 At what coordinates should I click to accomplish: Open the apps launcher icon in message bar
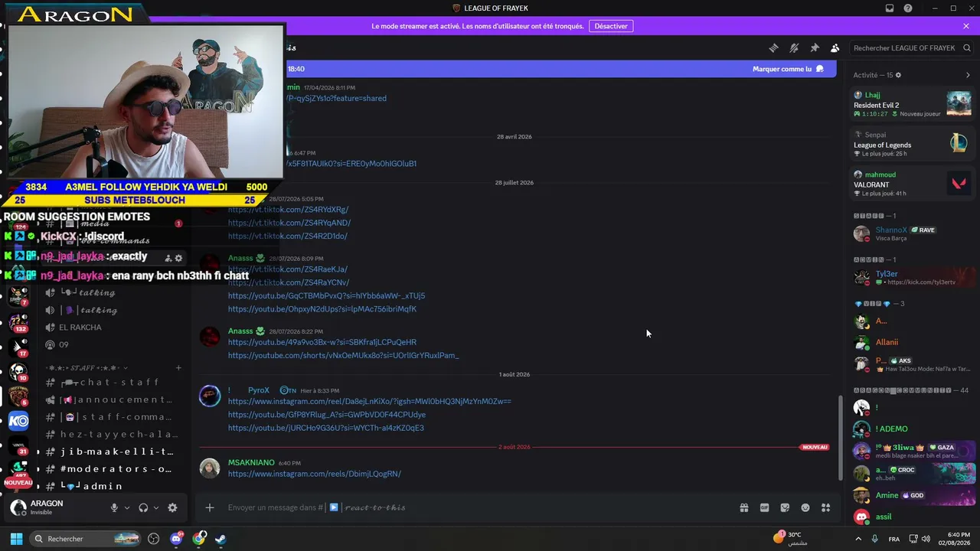(825, 507)
